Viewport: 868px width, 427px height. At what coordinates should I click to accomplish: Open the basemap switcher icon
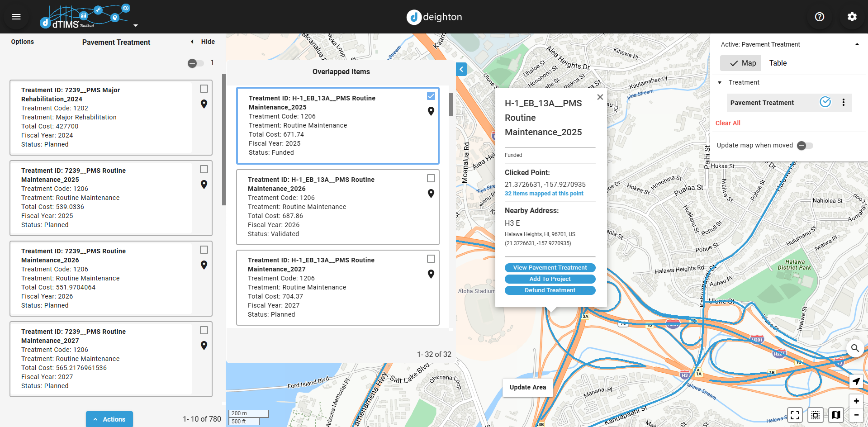(x=835, y=415)
